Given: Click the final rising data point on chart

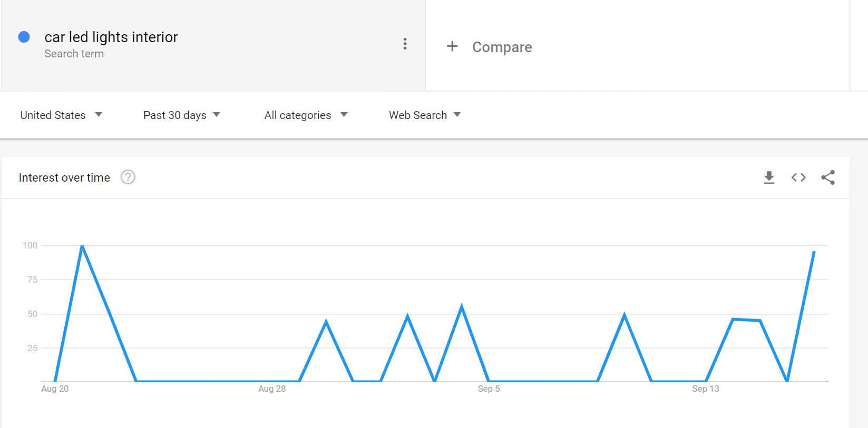Looking at the screenshot, I should point(814,252).
